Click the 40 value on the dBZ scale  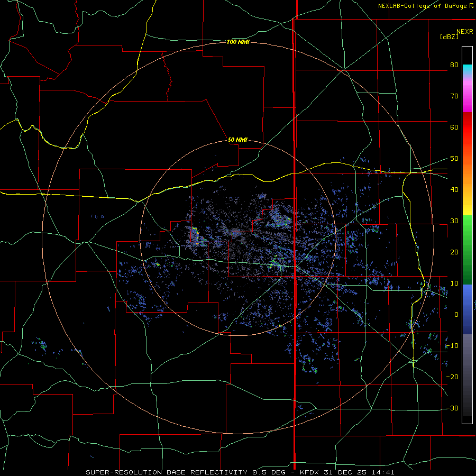pos(454,190)
